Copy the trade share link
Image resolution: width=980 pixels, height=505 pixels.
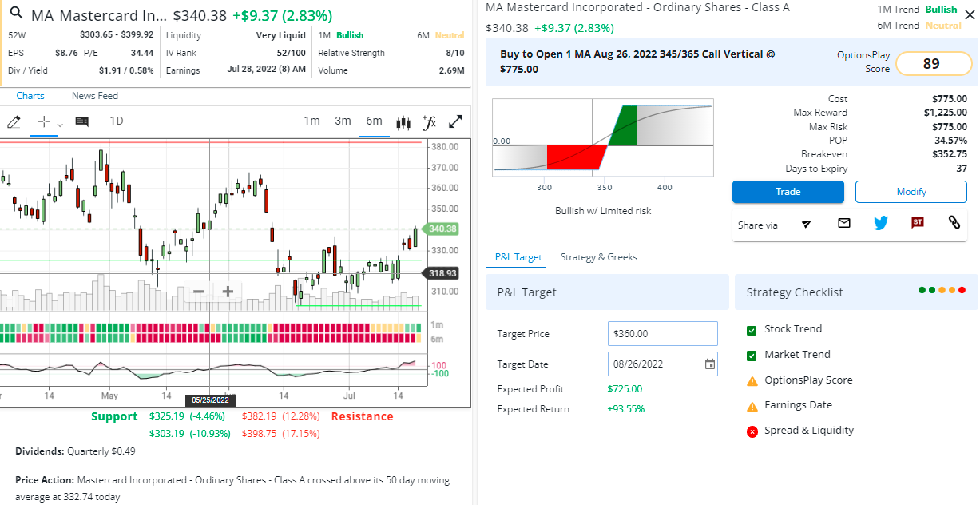(954, 223)
